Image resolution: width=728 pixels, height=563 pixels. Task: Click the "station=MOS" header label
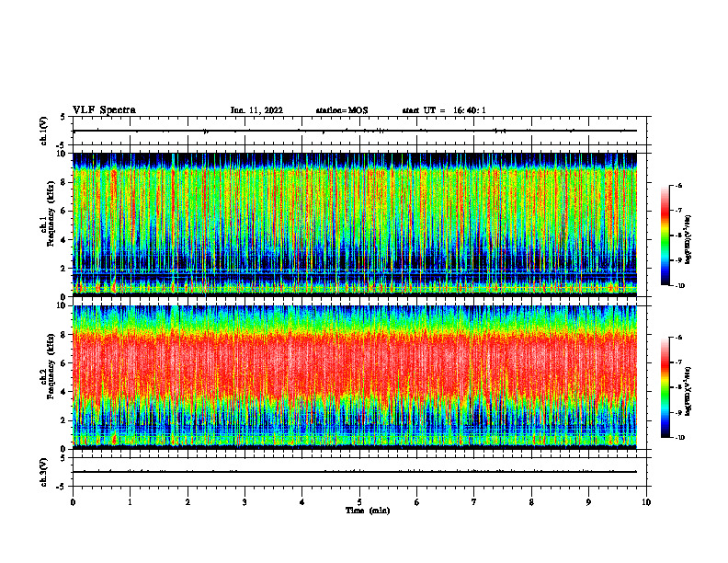(342, 110)
